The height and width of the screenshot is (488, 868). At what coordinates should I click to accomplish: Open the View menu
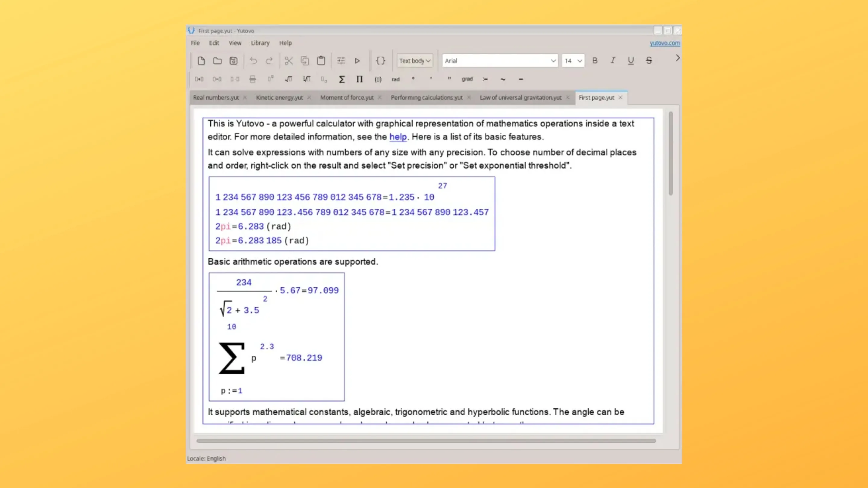click(x=235, y=43)
